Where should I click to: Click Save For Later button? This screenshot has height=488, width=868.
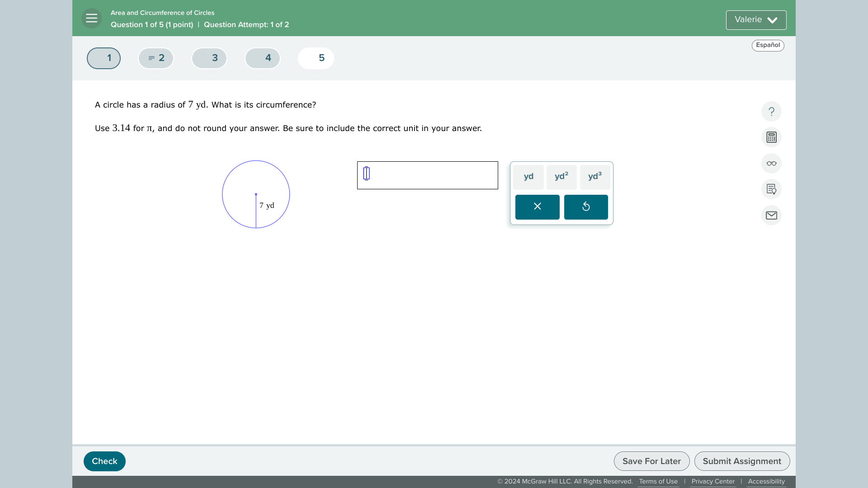(651, 461)
